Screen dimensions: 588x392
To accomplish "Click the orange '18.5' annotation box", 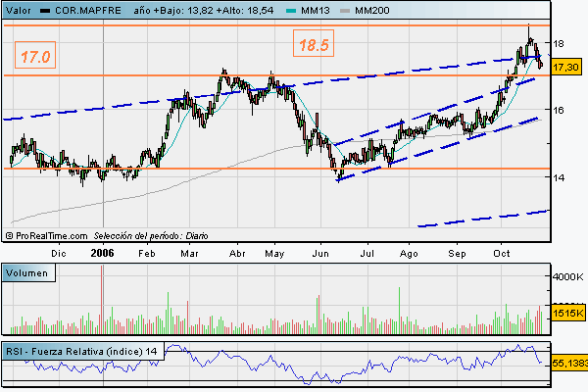I will click(314, 43).
